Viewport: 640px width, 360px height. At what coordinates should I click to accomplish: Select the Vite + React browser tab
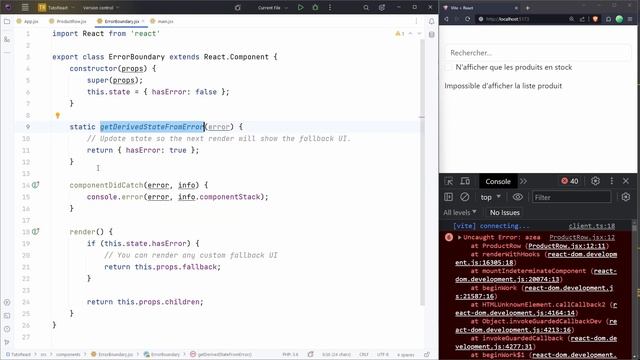coord(480,8)
